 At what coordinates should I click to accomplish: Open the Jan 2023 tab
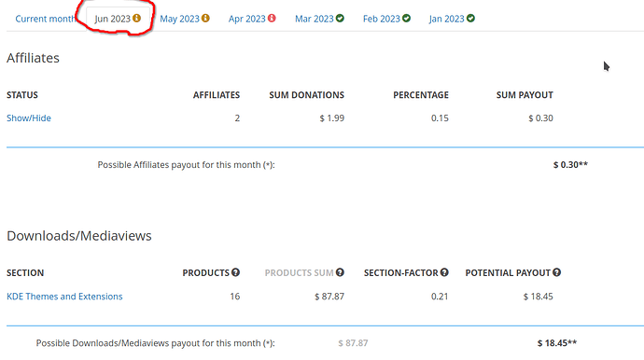pos(452,19)
